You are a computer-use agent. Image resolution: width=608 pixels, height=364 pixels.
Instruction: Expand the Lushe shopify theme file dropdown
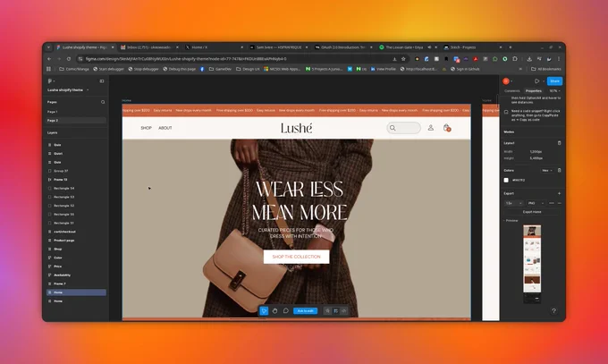(88, 90)
